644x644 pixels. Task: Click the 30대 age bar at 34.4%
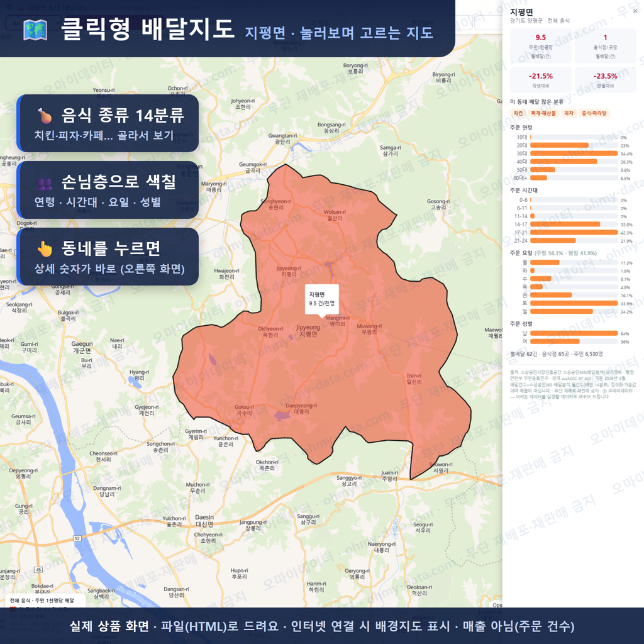click(x=574, y=153)
